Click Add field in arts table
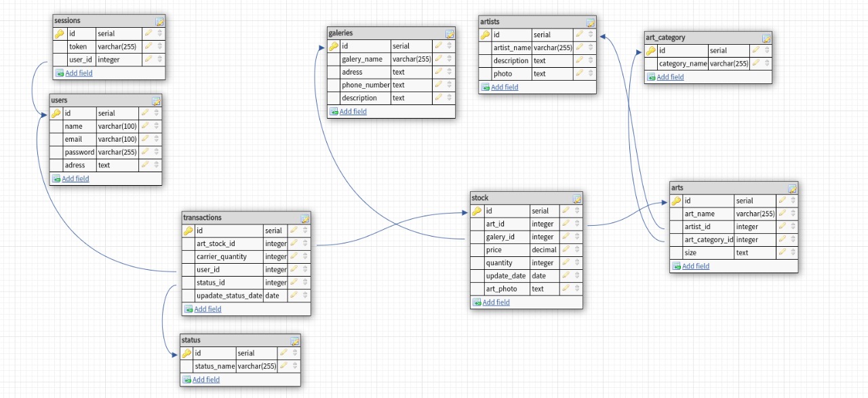This screenshot has height=398, width=868. coord(696,266)
